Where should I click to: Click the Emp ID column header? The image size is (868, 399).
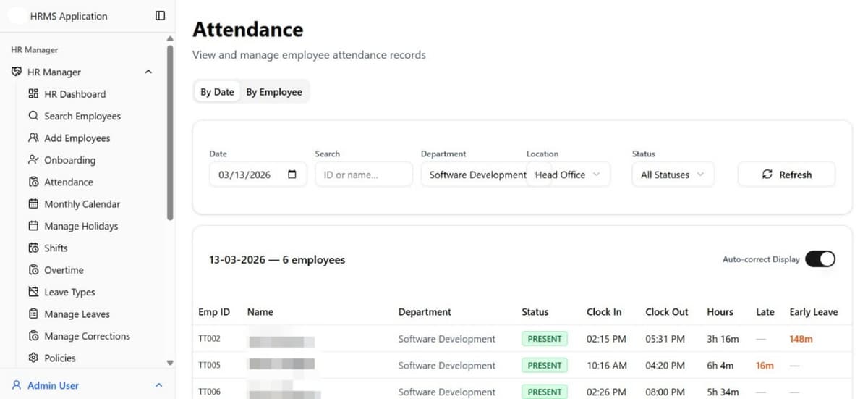point(214,312)
